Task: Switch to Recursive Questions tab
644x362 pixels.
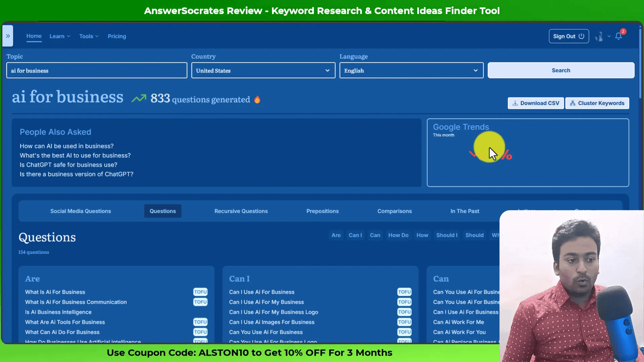Action: click(x=241, y=211)
